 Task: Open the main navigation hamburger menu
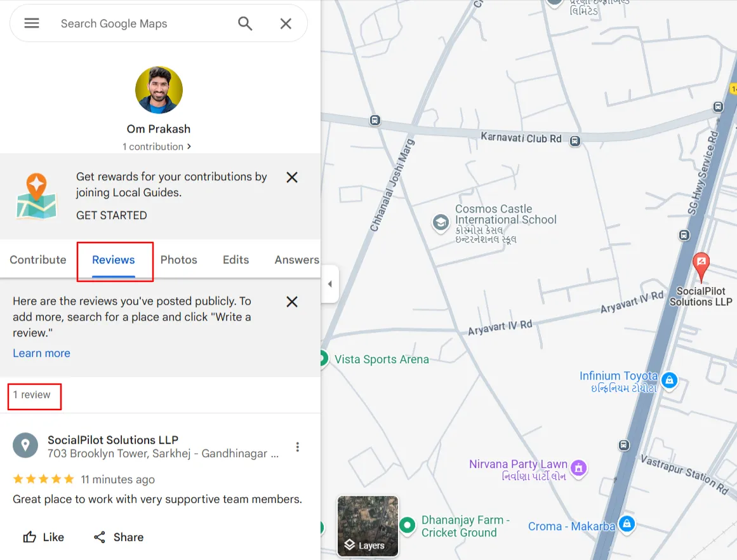[31, 23]
